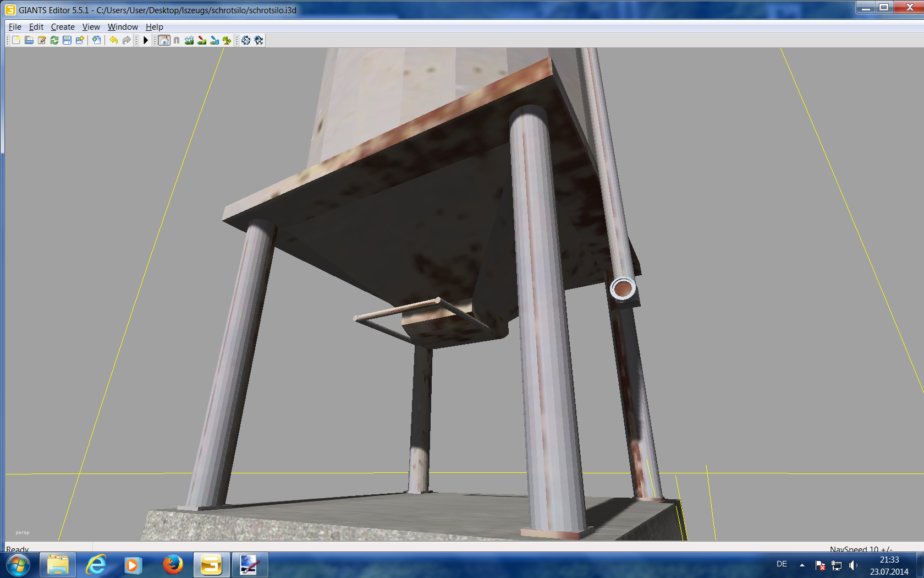924x578 pixels.
Task: Select the blue terrain info-layer paint icon
Action: click(x=215, y=40)
